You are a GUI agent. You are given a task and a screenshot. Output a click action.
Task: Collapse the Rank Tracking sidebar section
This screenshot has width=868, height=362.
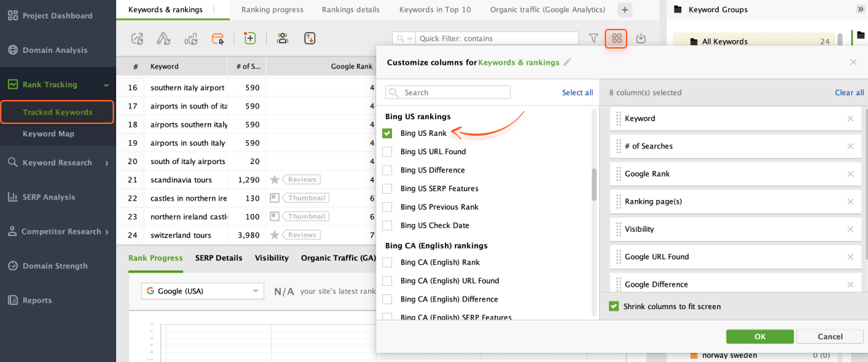106,85
